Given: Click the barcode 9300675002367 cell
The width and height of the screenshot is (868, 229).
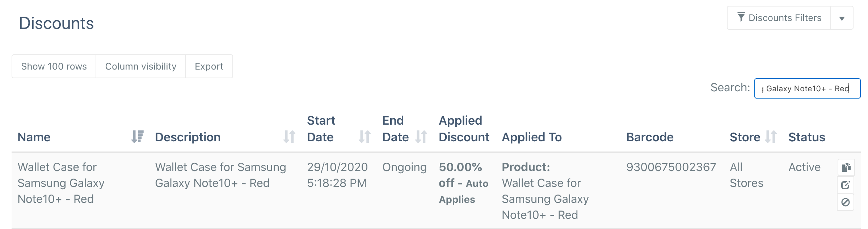Looking at the screenshot, I should [x=671, y=167].
